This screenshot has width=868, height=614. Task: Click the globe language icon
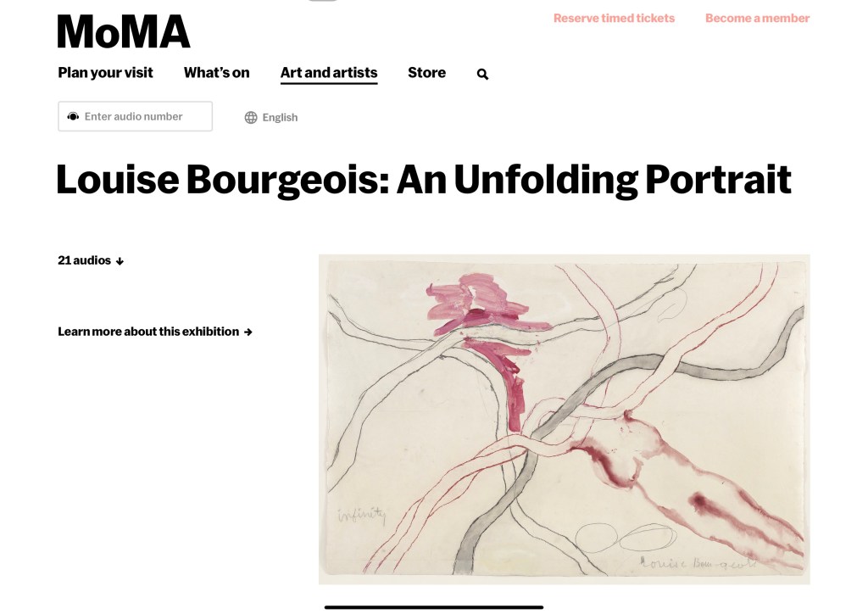251,118
